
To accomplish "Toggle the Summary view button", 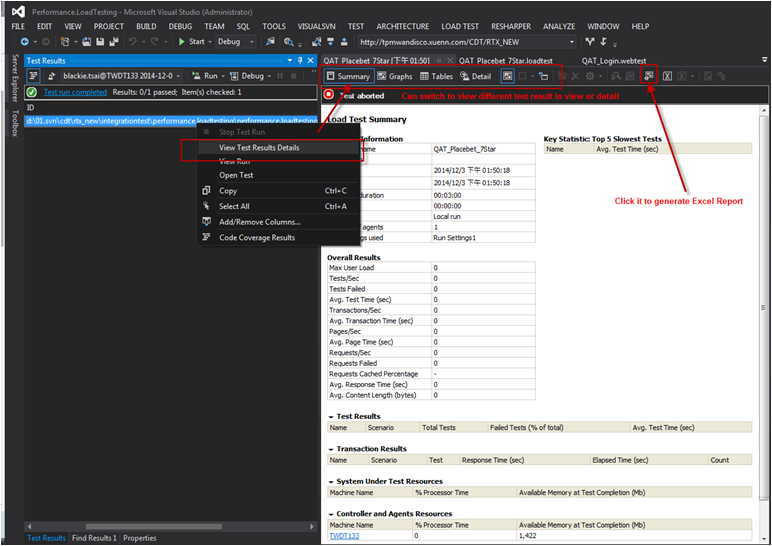I will click(x=347, y=76).
